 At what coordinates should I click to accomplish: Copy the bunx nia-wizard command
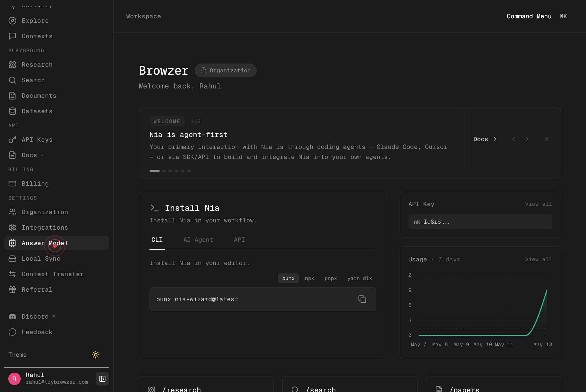click(362, 299)
